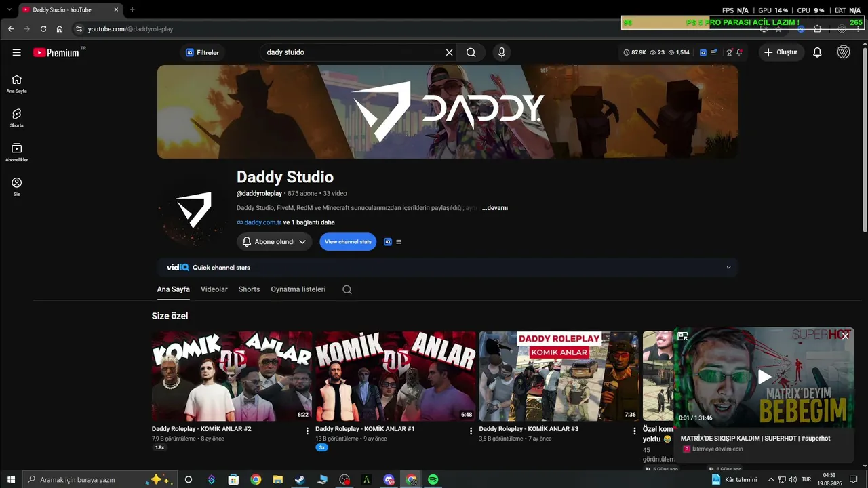Screen dimensions: 868x488
Task: Open vidIQ alerts bell in header
Action: click(739, 52)
